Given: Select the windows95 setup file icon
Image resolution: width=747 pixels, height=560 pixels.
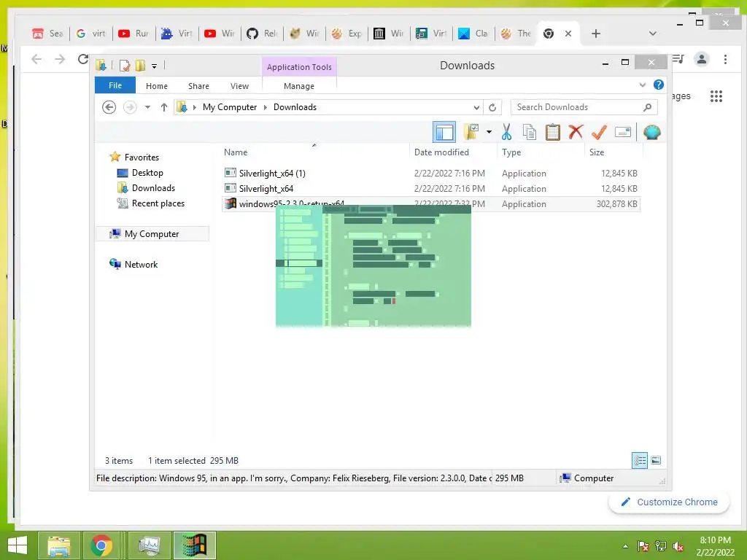Looking at the screenshot, I should (x=231, y=203).
